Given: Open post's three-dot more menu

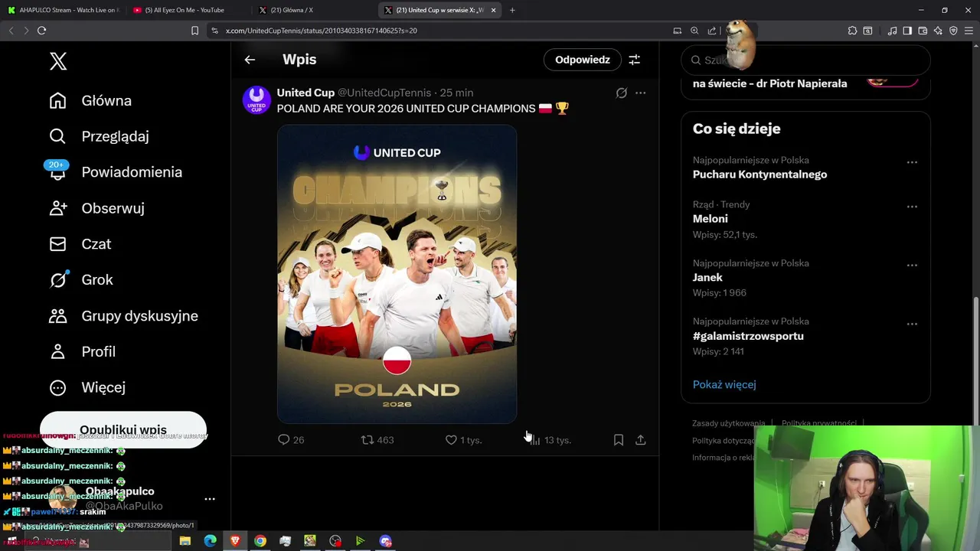Looking at the screenshot, I should click(641, 93).
